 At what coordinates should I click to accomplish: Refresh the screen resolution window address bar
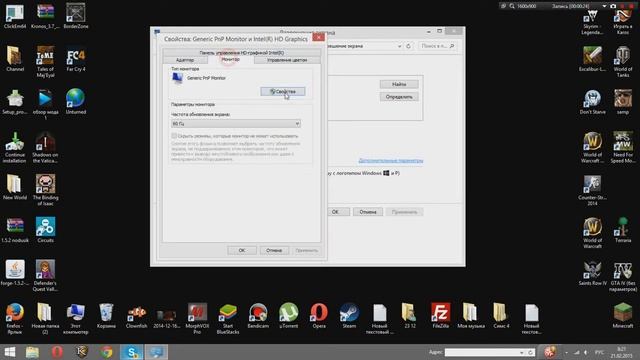pyautogui.click(x=408, y=46)
